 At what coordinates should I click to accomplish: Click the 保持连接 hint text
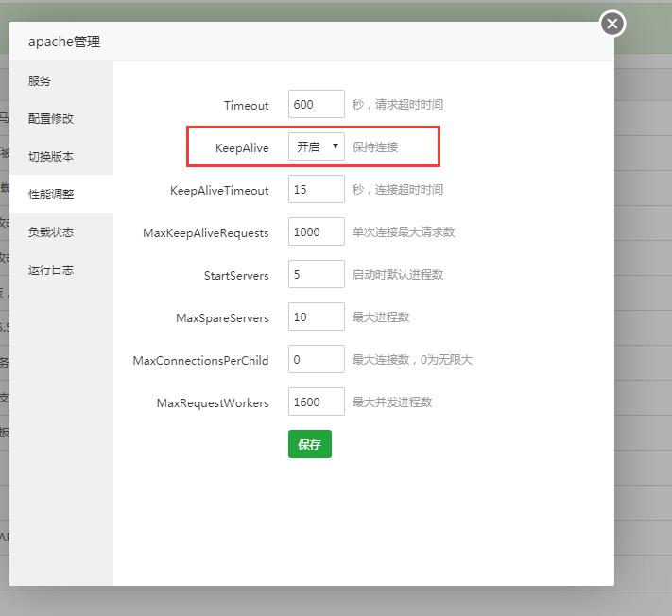click(375, 147)
